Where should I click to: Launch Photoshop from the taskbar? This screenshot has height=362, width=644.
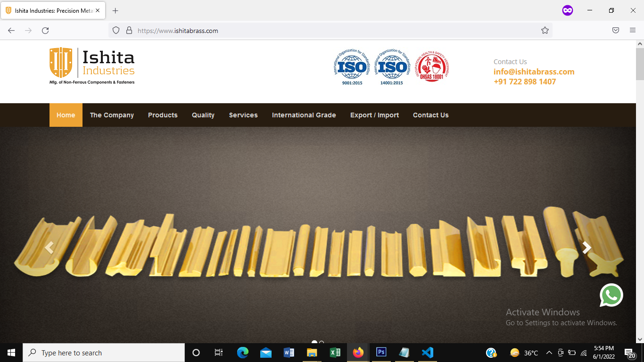tap(381, 353)
